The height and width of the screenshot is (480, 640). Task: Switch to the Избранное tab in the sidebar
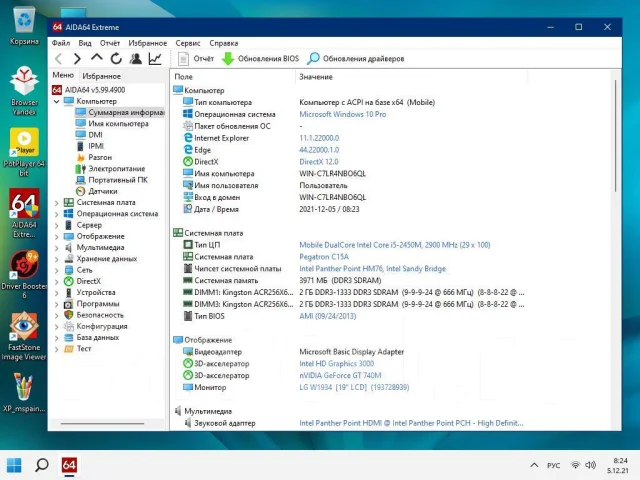tap(101, 76)
